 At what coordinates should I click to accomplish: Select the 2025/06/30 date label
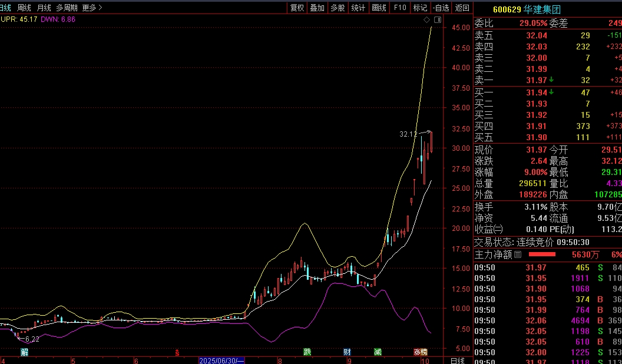coord(221,360)
